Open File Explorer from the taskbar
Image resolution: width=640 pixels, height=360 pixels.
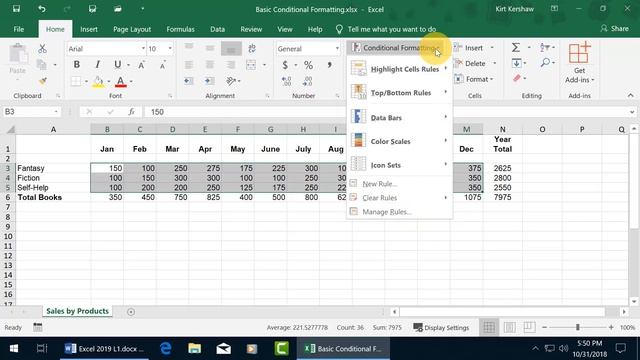tap(194, 348)
